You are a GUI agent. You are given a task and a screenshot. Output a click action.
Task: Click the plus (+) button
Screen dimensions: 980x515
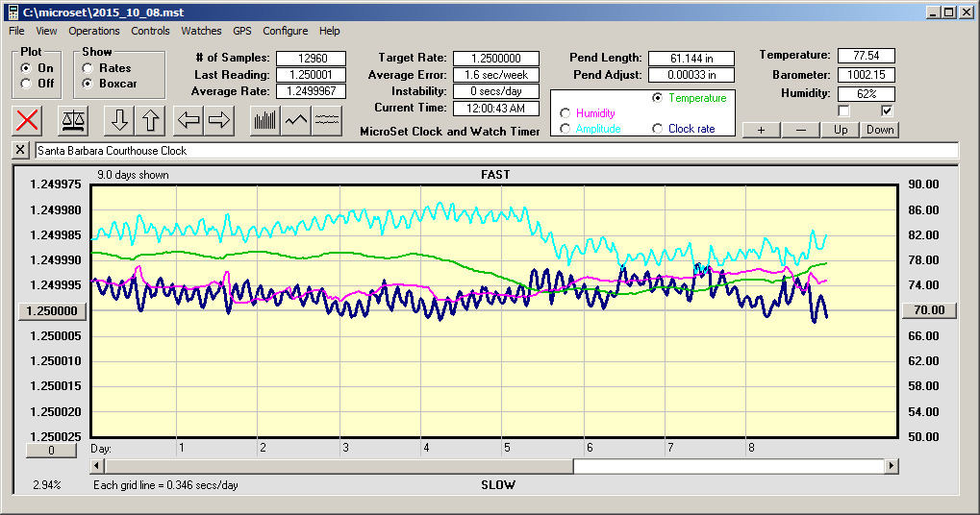point(762,130)
